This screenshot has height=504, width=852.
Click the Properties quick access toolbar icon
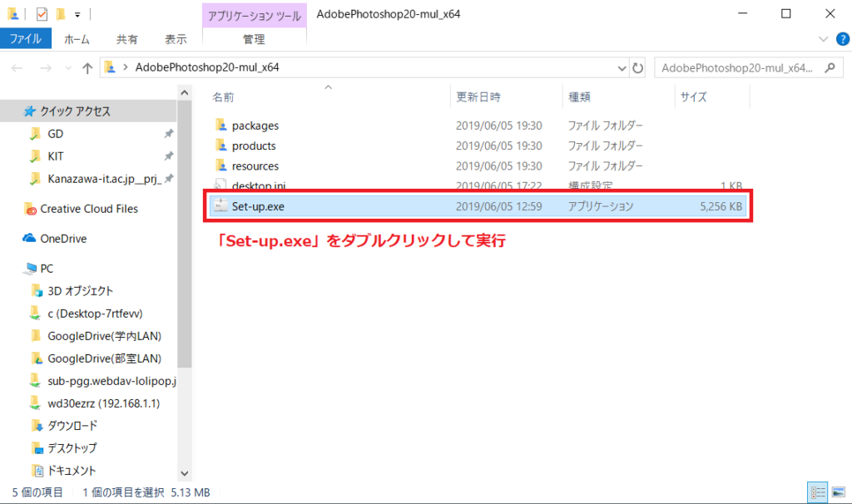[42, 13]
